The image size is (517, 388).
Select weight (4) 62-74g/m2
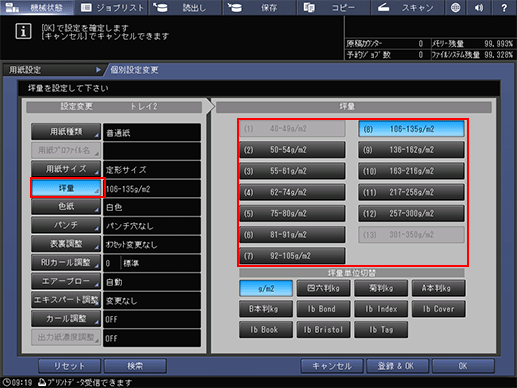[292, 192]
